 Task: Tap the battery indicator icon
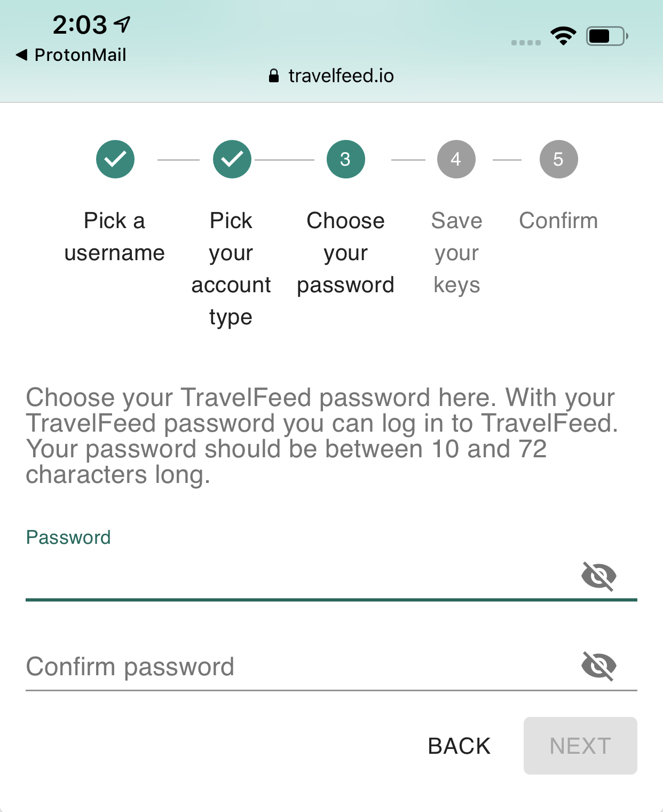(607, 36)
